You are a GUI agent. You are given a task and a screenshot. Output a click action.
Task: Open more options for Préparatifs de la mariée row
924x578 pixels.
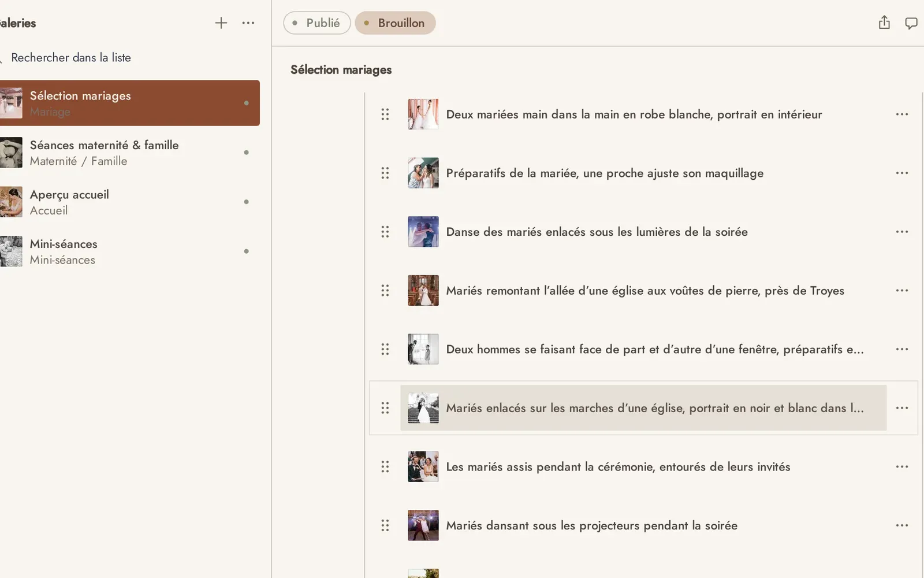coord(902,173)
